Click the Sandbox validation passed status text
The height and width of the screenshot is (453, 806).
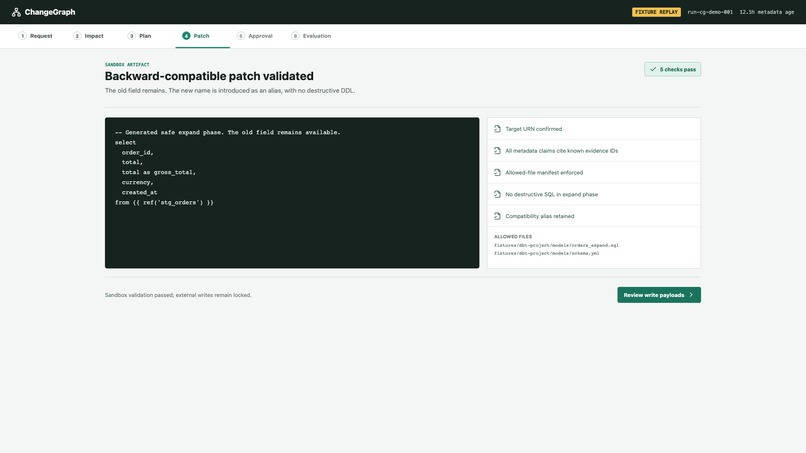point(178,295)
